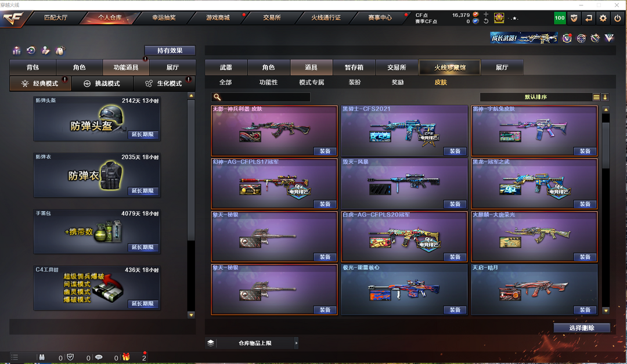Open the edit profile icon above 角色

46,51
